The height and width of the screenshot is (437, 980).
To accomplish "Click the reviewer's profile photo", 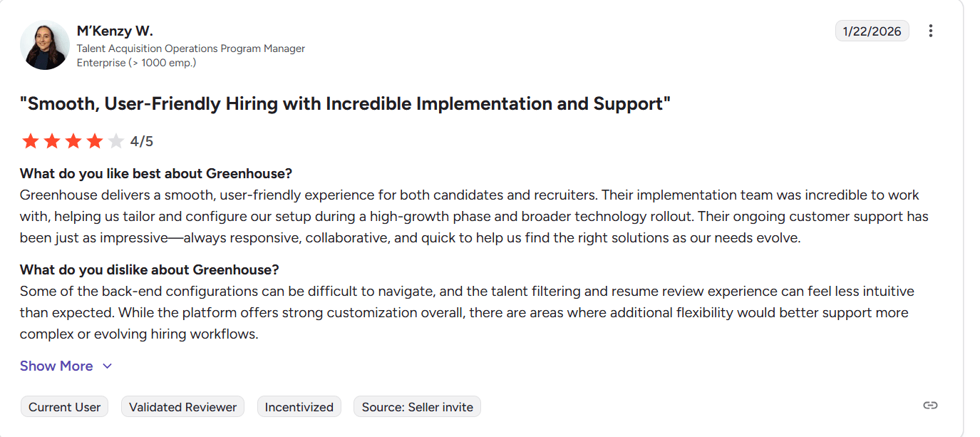I will tap(44, 45).
